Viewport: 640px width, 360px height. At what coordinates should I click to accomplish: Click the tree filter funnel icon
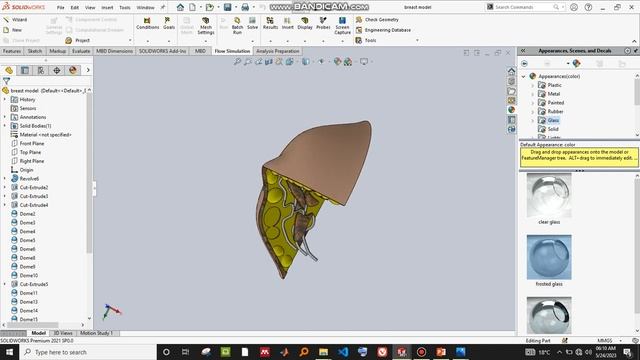(7, 81)
